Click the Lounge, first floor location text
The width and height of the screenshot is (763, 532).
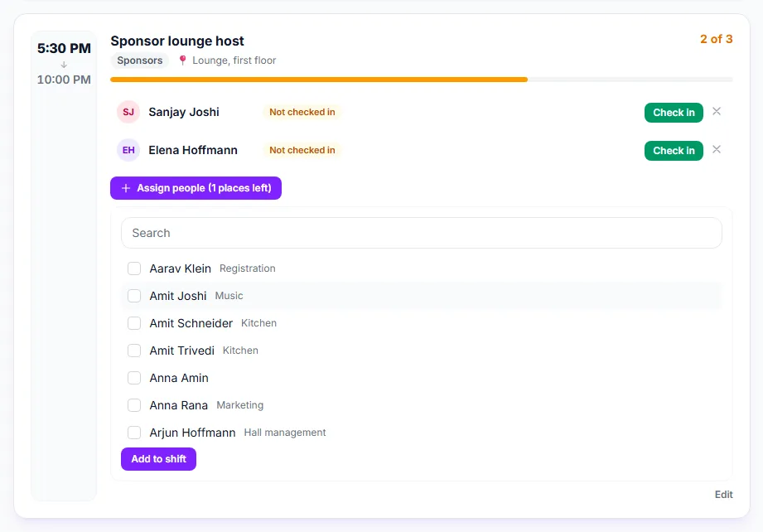[x=234, y=60]
